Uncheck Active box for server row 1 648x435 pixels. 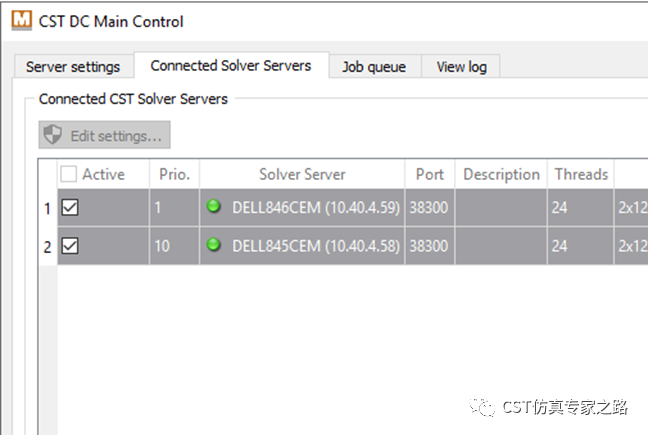[x=70, y=207]
